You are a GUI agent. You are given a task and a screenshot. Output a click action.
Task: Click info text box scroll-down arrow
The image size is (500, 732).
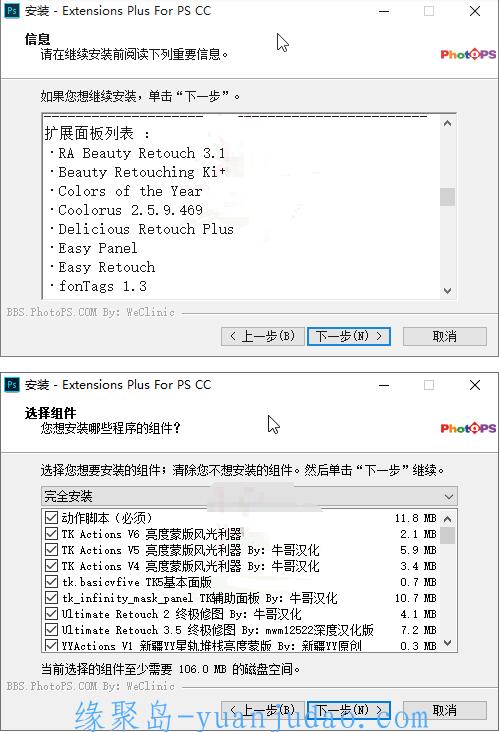[447, 290]
